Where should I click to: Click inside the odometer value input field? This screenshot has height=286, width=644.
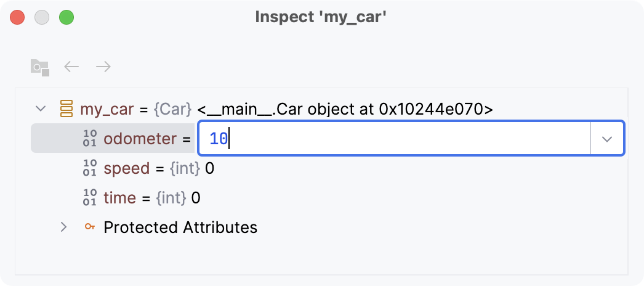(x=394, y=139)
